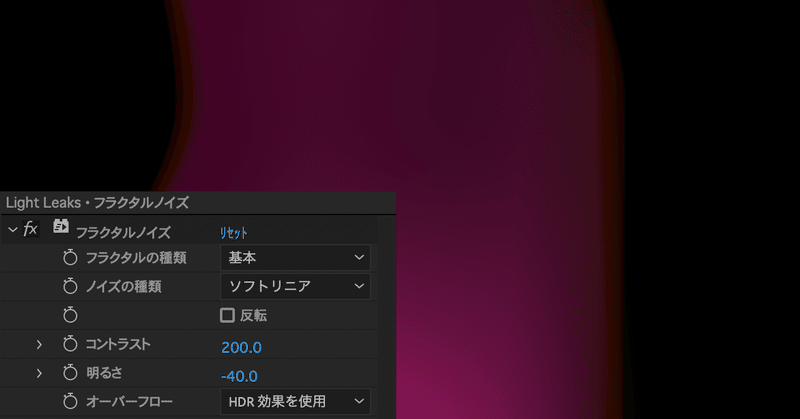This screenshot has width=800, height=419.
Task: Enable stopwatch for オーバーフロー
Action: [x=70, y=402]
